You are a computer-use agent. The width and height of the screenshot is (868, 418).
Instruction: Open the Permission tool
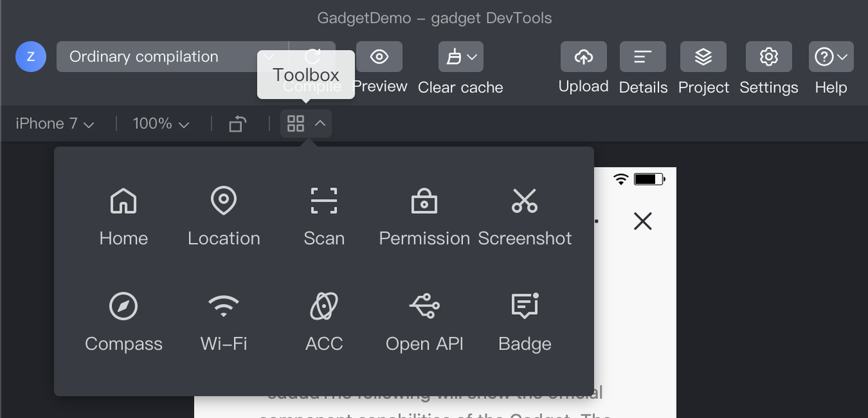(x=424, y=202)
